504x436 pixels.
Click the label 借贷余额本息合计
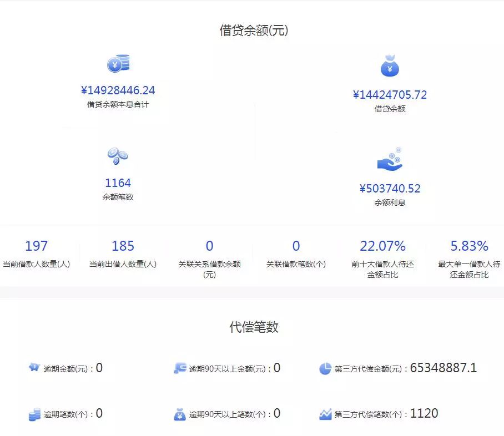[x=118, y=104]
